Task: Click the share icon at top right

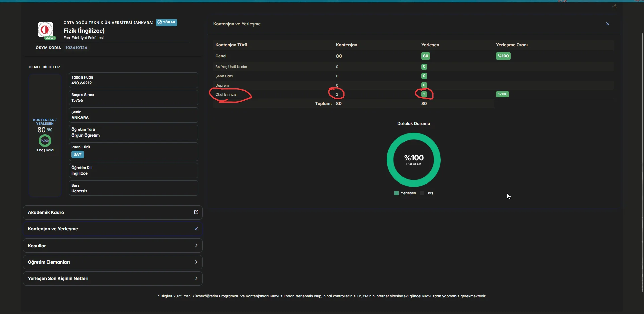Action: tap(614, 6)
